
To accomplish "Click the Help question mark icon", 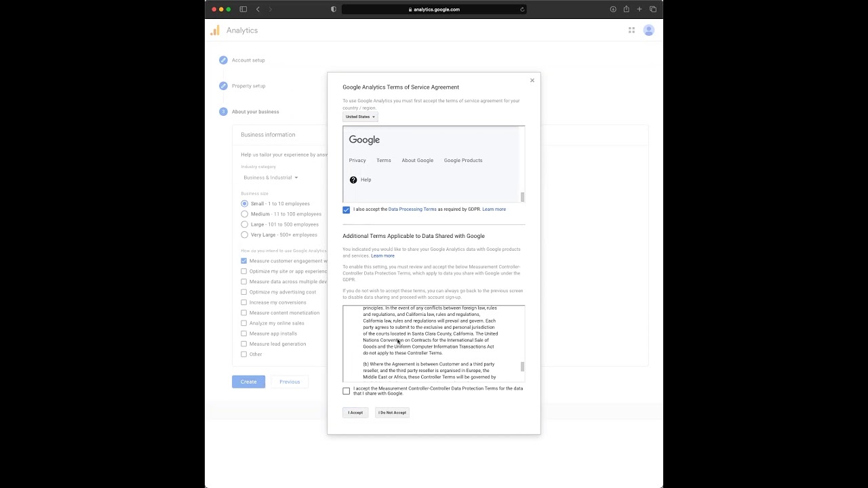I will pyautogui.click(x=353, y=180).
